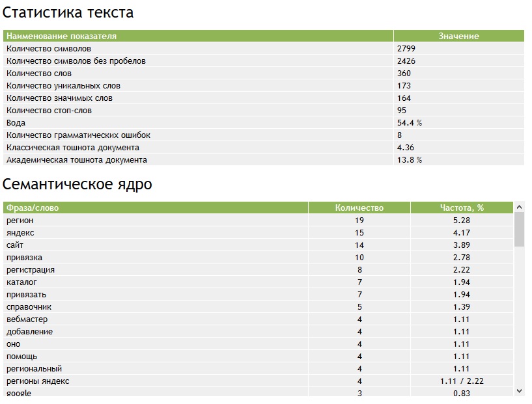This screenshot has width=532, height=404.
Task: Select the value 2799
Action: (406, 48)
